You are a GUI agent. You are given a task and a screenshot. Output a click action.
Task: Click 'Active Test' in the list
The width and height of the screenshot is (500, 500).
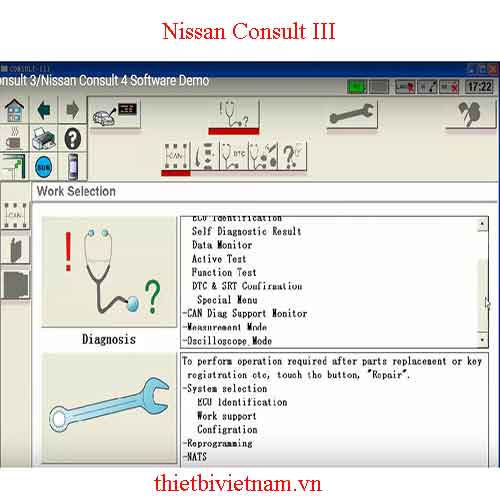click(219, 259)
